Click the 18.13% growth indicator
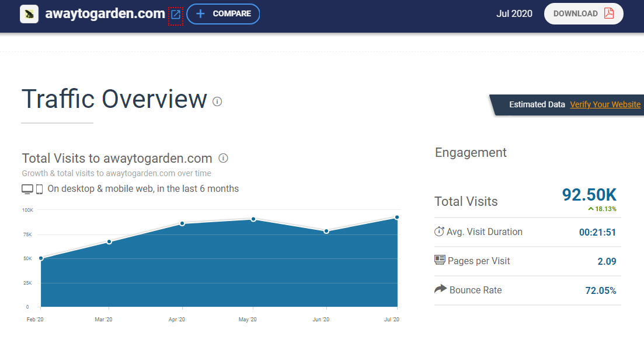 (x=602, y=209)
